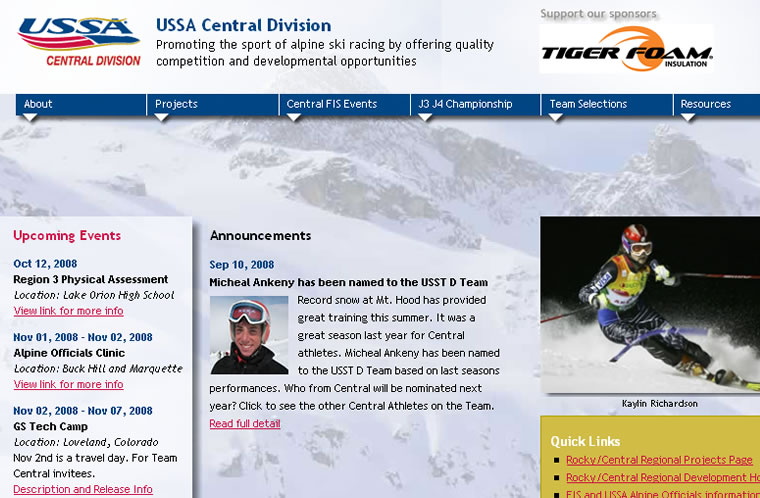Open Description and Release Info link
The height and width of the screenshot is (498, 760).
pos(83,489)
